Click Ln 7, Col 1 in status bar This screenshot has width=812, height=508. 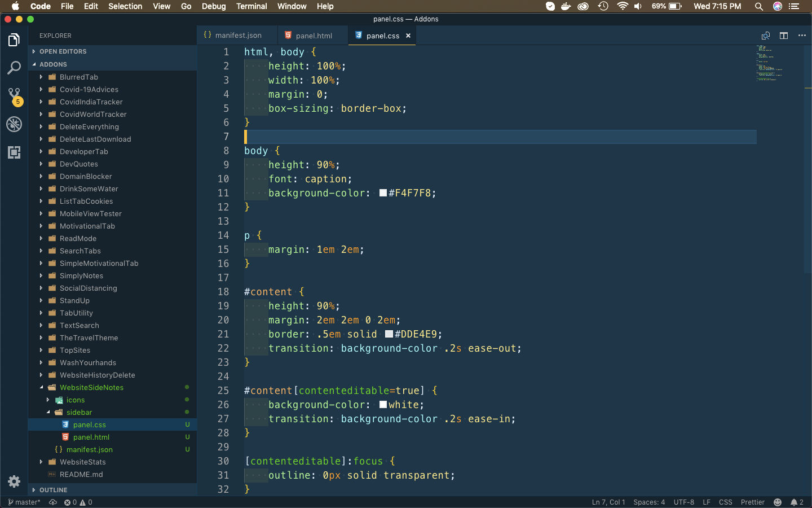(x=608, y=502)
